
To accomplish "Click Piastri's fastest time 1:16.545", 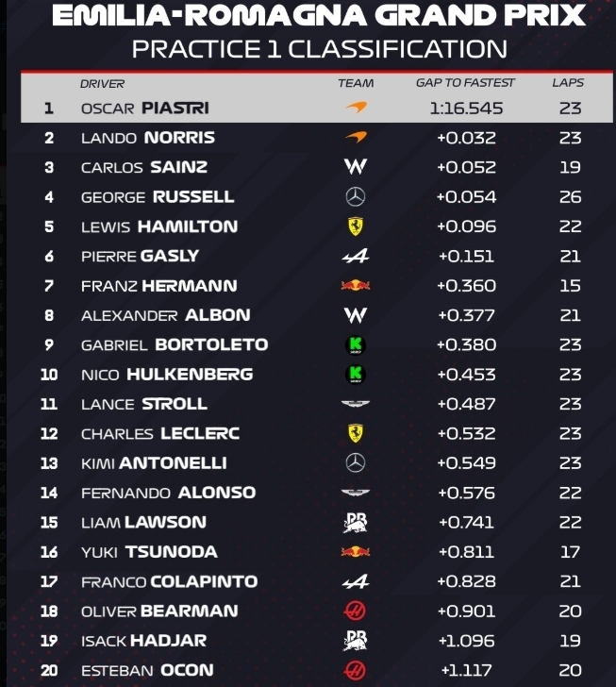I will [466, 109].
